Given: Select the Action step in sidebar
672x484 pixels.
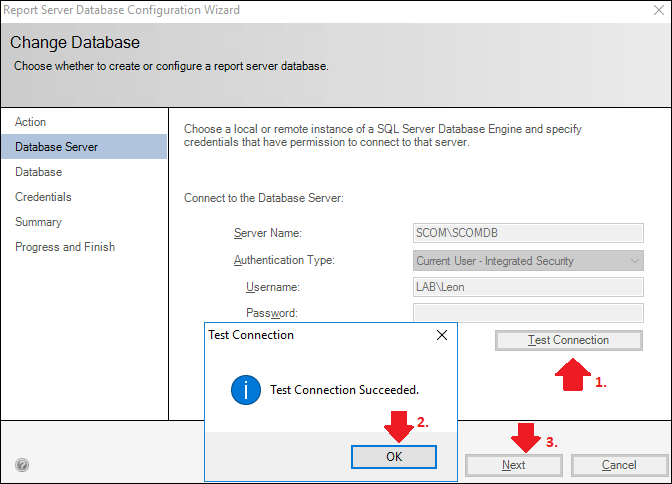Looking at the screenshot, I should tap(30, 122).
